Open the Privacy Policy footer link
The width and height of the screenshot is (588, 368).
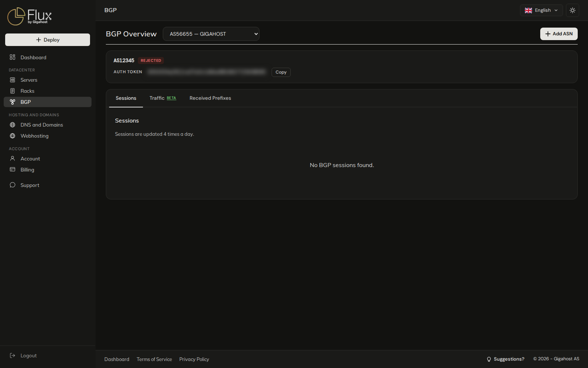194,359
